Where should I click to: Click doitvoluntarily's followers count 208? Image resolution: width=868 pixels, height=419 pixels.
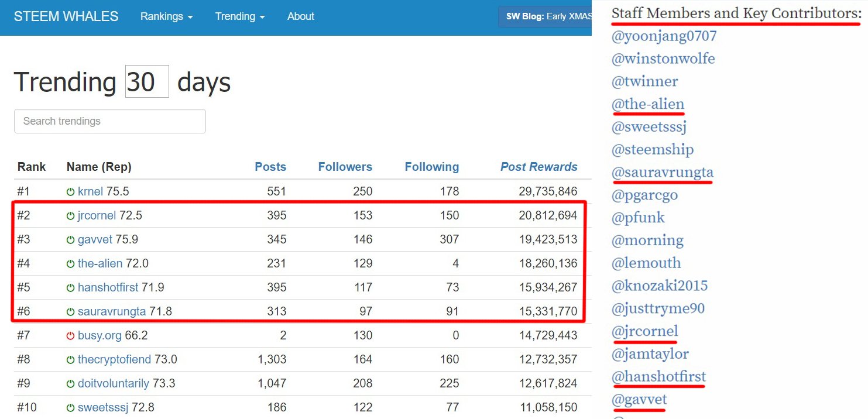[x=363, y=383]
